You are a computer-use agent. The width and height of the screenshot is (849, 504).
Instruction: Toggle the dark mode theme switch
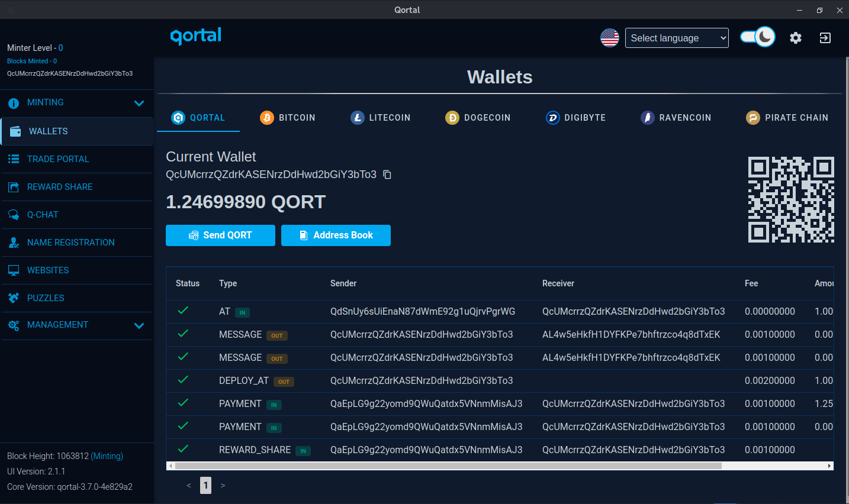click(757, 37)
